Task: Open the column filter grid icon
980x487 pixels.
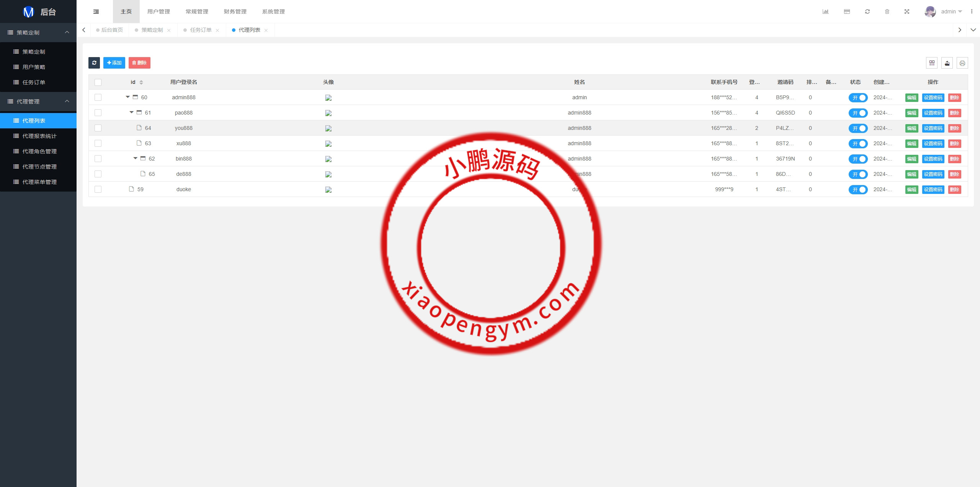Action: [932, 63]
